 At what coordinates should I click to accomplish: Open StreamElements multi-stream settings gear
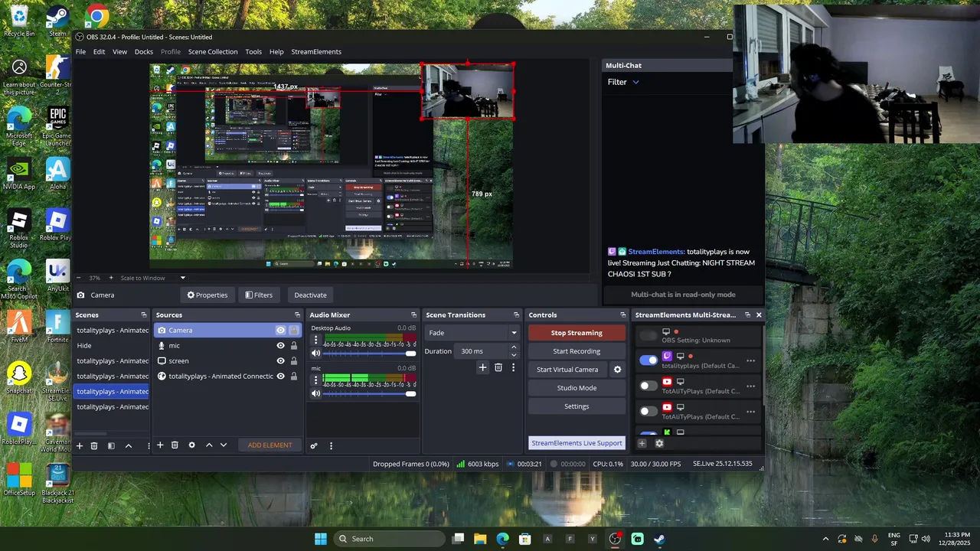659,443
